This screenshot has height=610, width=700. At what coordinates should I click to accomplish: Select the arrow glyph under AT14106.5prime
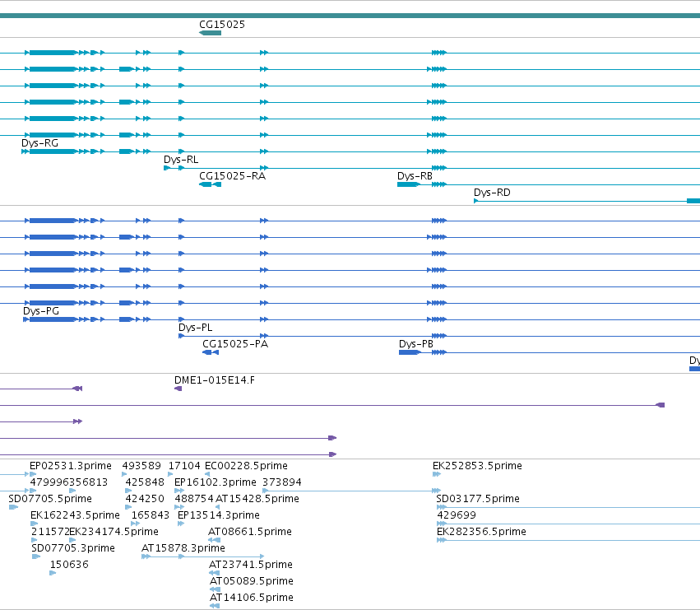[215, 606]
